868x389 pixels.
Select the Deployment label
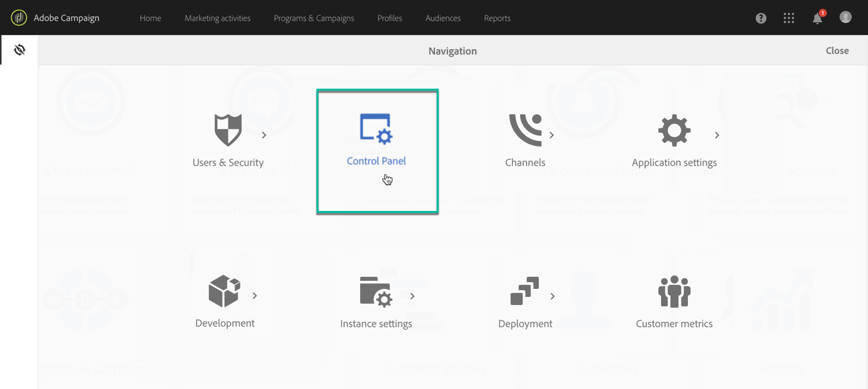[525, 324]
